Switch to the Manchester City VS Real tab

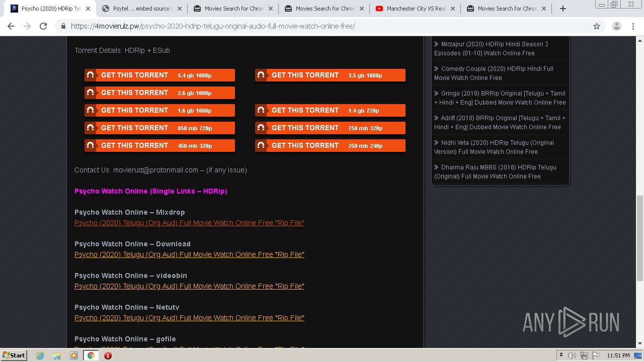[x=415, y=9]
